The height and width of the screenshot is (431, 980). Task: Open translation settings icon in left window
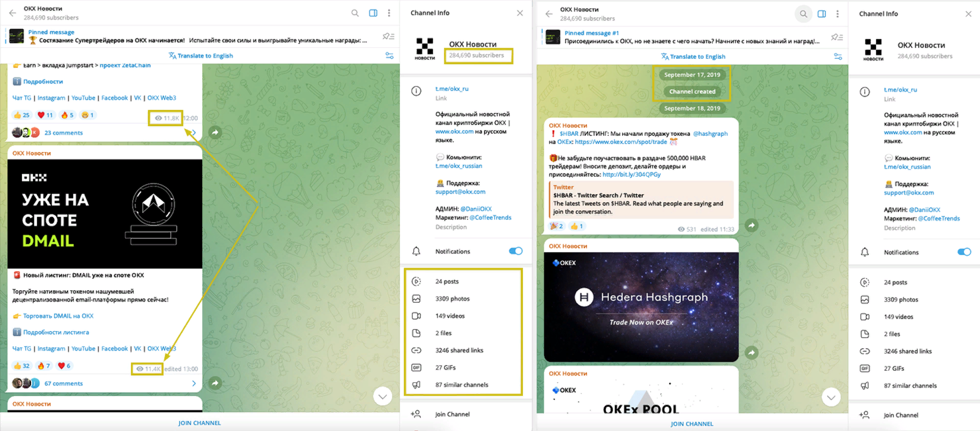[390, 55]
